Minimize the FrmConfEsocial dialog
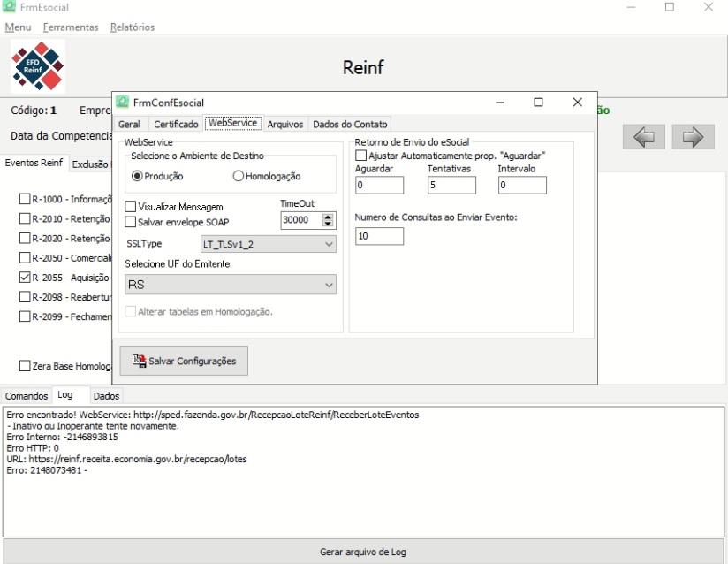This screenshot has width=728, height=564. (x=500, y=103)
